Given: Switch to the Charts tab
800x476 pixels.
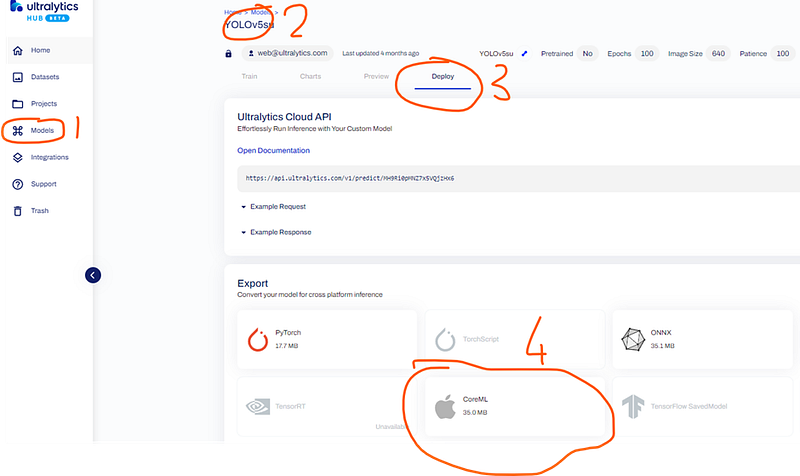Looking at the screenshot, I should (310, 77).
